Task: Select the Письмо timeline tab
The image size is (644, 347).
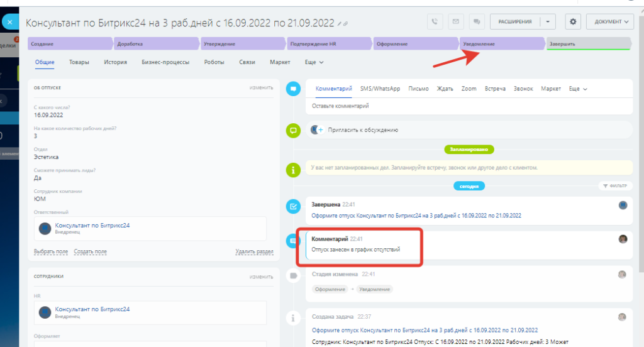Action: pyautogui.click(x=418, y=89)
